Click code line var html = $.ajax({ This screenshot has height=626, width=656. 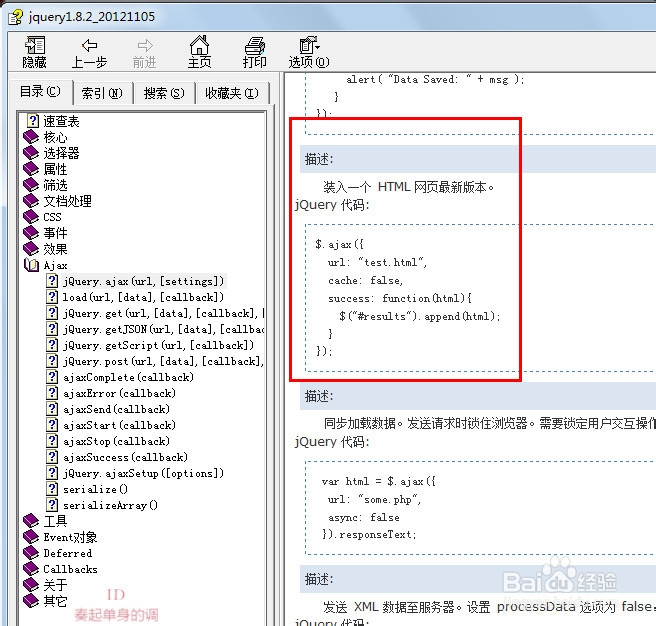tap(379, 481)
